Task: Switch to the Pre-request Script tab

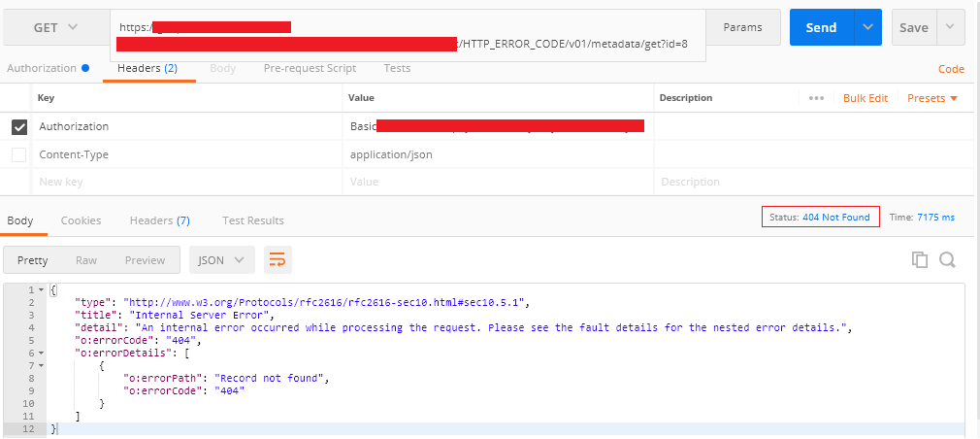Action: pyautogui.click(x=310, y=68)
